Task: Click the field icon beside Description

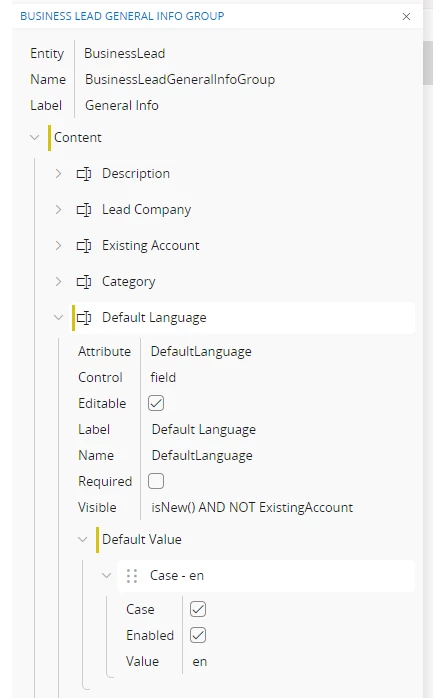Action: pos(84,174)
